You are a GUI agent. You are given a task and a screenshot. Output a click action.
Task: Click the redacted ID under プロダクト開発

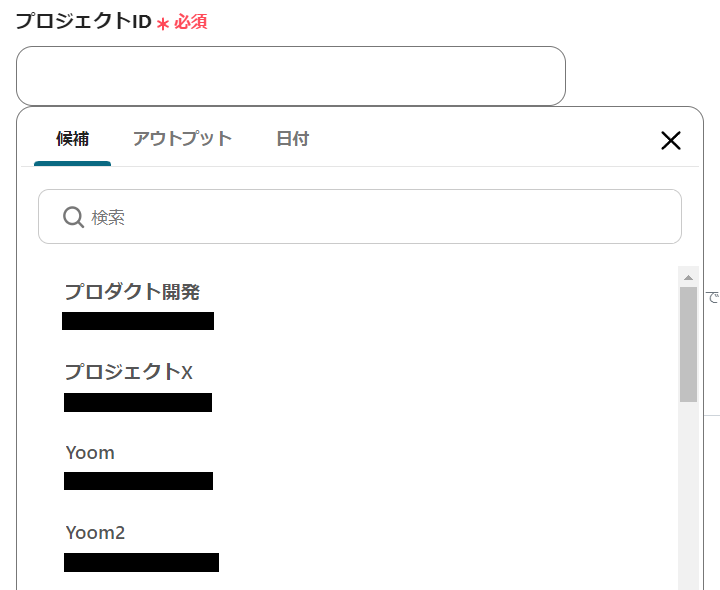click(138, 321)
